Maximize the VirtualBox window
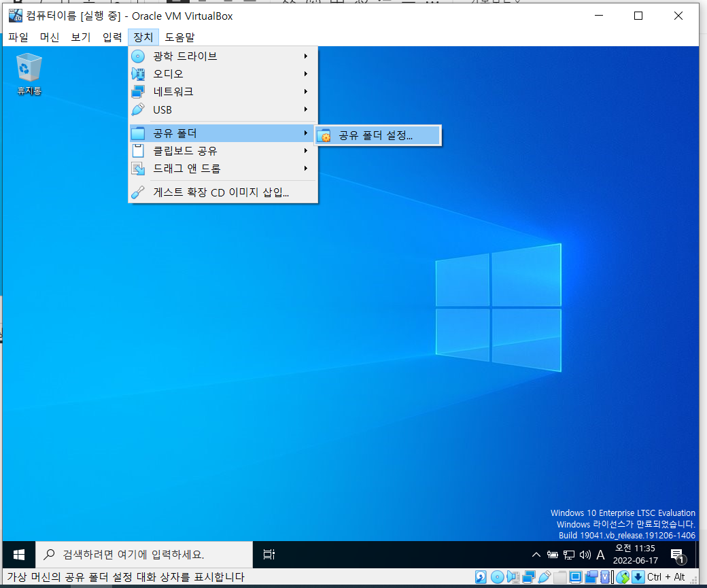707x588 pixels. coord(638,16)
